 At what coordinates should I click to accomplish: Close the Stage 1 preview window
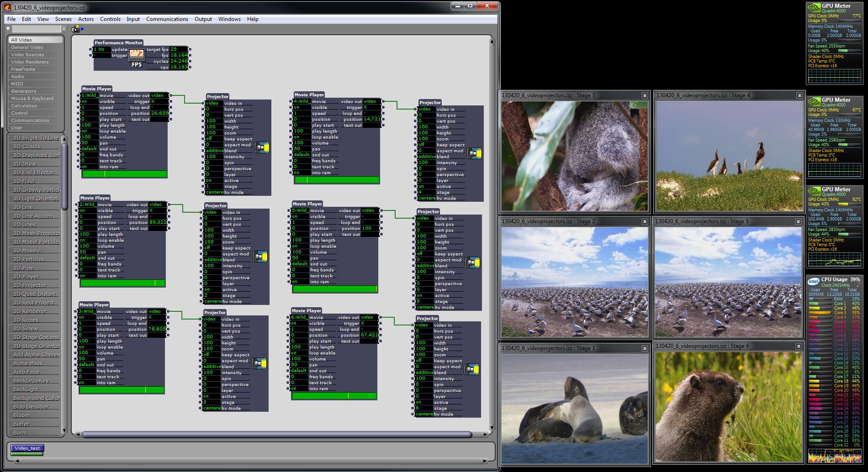[645, 349]
